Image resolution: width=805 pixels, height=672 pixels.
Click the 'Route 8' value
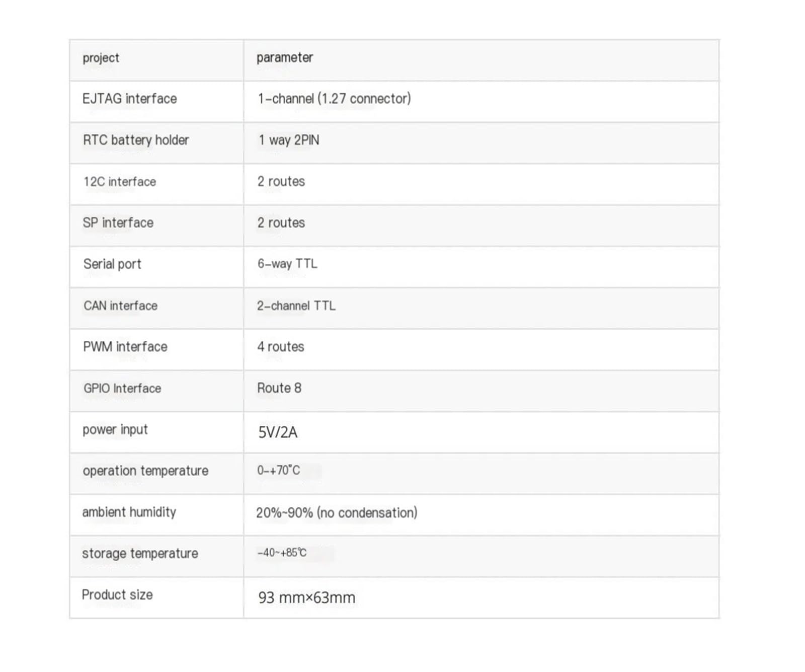tap(279, 388)
